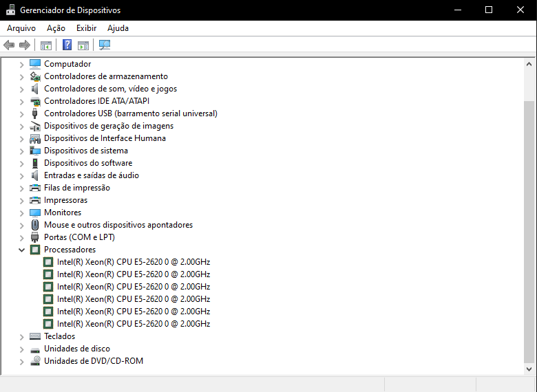The height and width of the screenshot is (392, 537).
Task: Expand Impressoras node
Action: click(21, 200)
